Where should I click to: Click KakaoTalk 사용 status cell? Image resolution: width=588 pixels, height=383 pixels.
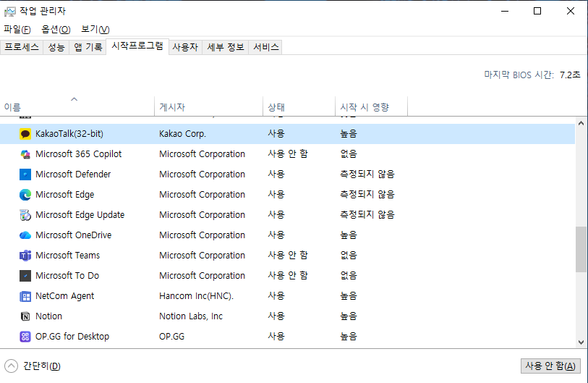point(276,134)
